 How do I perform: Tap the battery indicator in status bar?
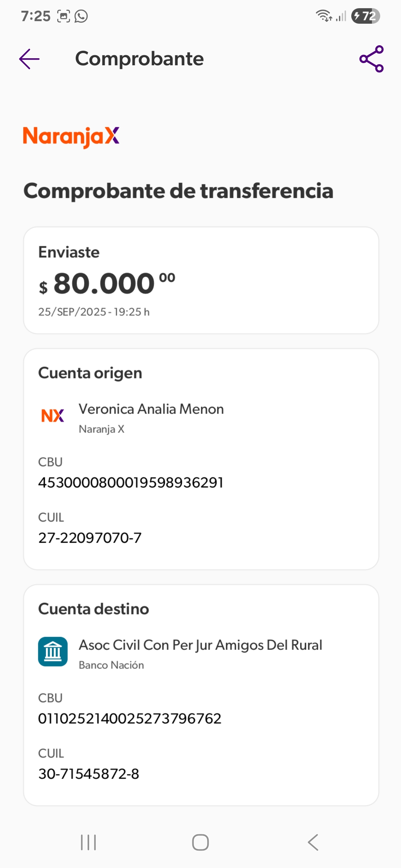tap(365, 16)
